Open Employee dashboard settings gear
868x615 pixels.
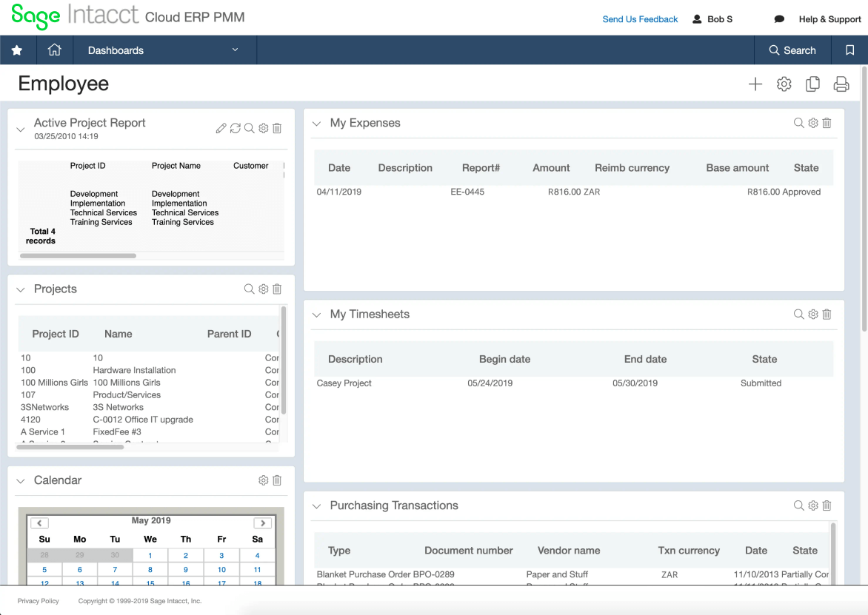(x=784, y=84)
